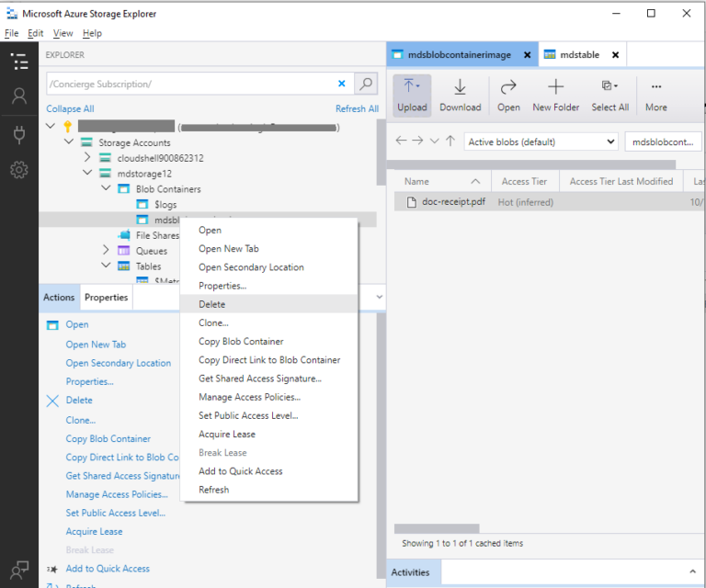Click the Access Tier column header
The height and width of the screenshot is (588, 706).
pyautogui.click(x=525, y=181)
